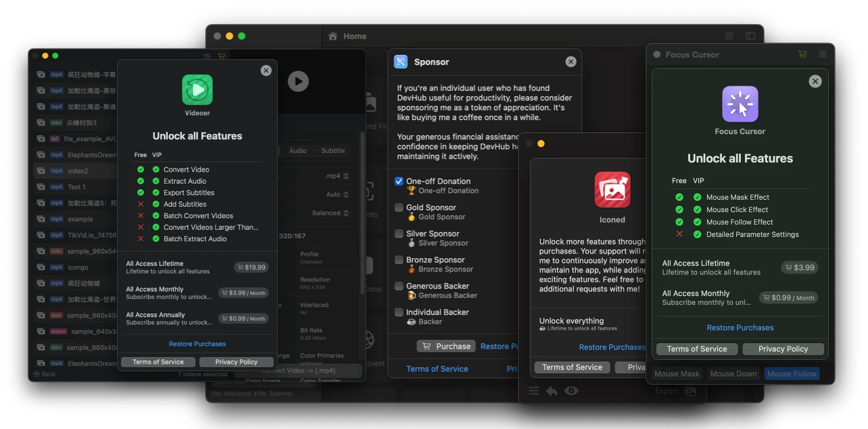Check the Gold Sponsor checkbox
The height and width of the screenshot is (429, 868).
pyautogui.click(x=399, y=207)
